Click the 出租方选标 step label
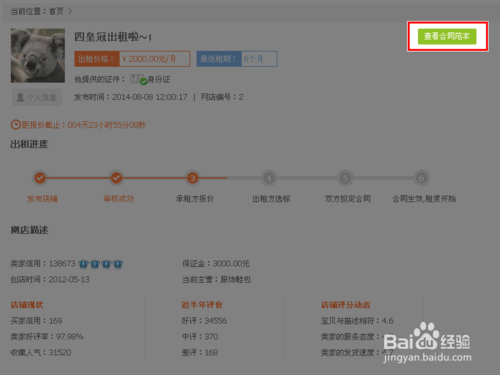The image size is (500, 375). point(271,199)
